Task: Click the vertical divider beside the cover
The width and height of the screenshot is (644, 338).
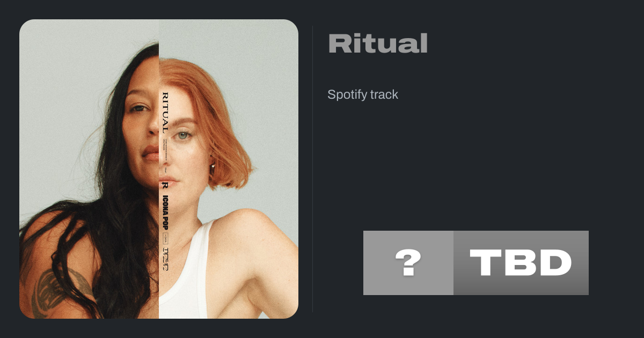Action: pyautogui.click(x=313, y=169)
